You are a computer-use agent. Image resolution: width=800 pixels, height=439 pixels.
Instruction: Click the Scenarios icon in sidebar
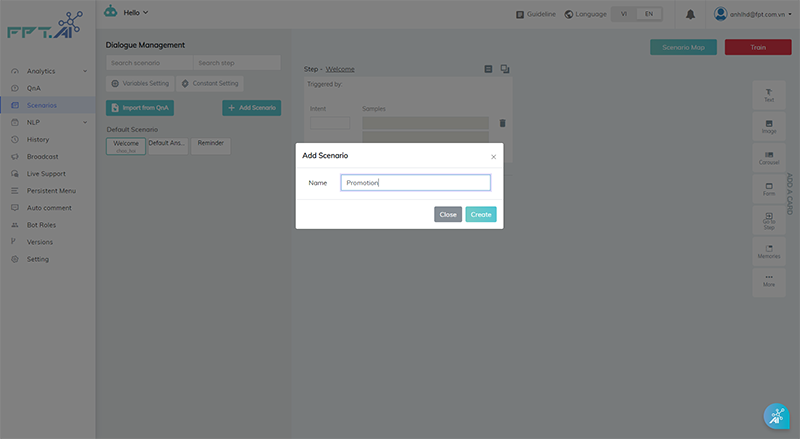pyautogui.click(x=15, y=105)
